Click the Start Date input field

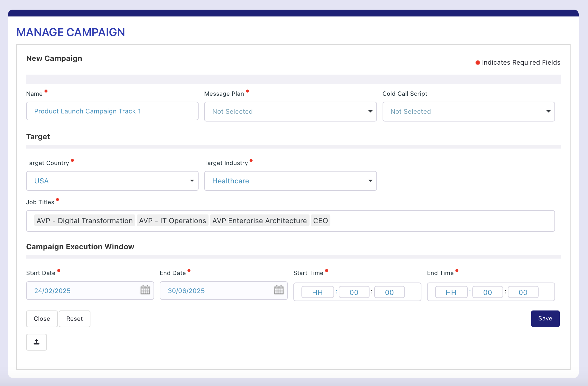click(84, 291)
